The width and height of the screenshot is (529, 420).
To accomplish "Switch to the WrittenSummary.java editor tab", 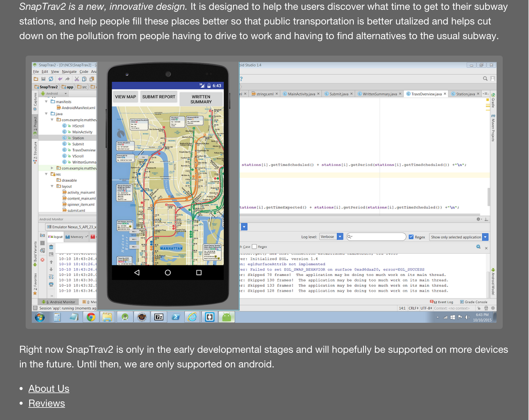I will click(379, 94).
